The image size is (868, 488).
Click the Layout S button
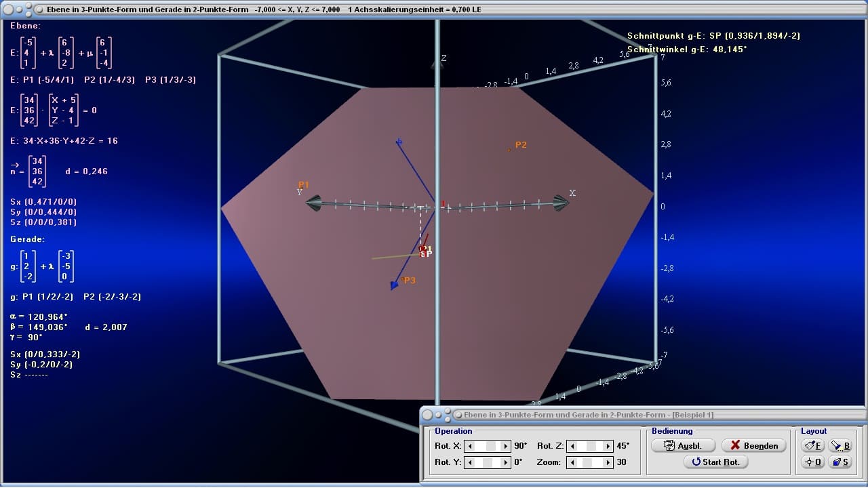coord(840,462)
